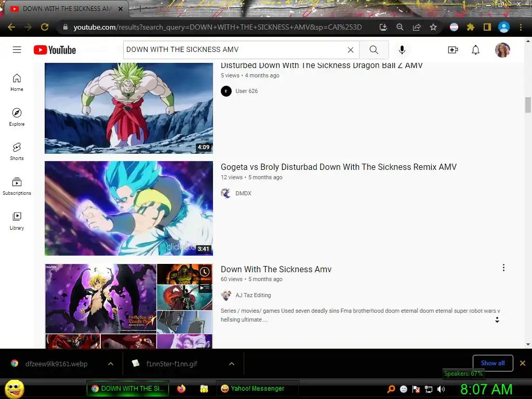Click browser forward arrow
The width and height of the screenshot is (532, 399).
28,27
